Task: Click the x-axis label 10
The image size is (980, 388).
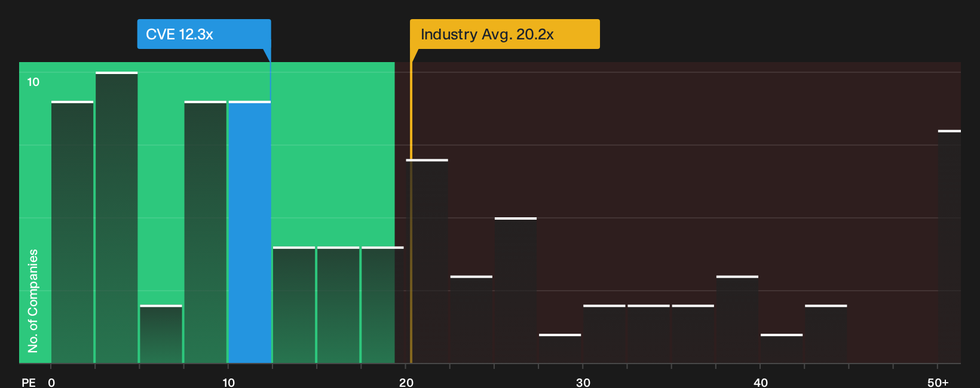Action: click(228, 382)
